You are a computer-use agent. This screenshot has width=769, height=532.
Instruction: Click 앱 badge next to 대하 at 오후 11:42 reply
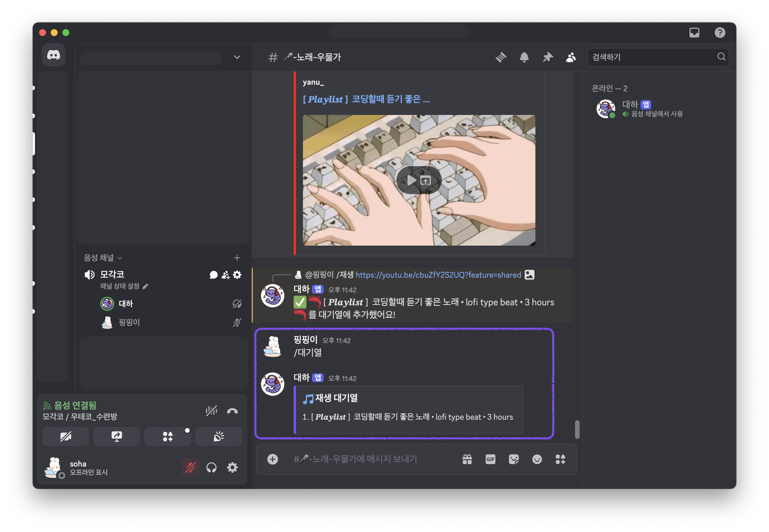(318, 289)
